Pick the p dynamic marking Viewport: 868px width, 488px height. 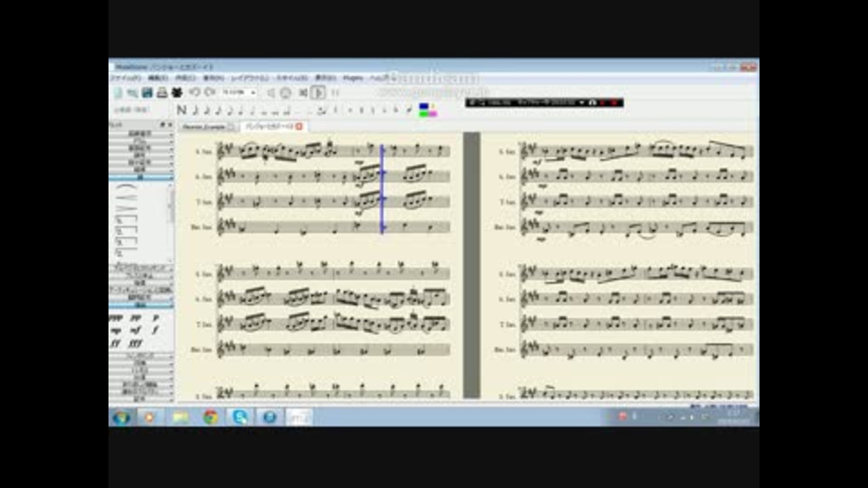156,318
